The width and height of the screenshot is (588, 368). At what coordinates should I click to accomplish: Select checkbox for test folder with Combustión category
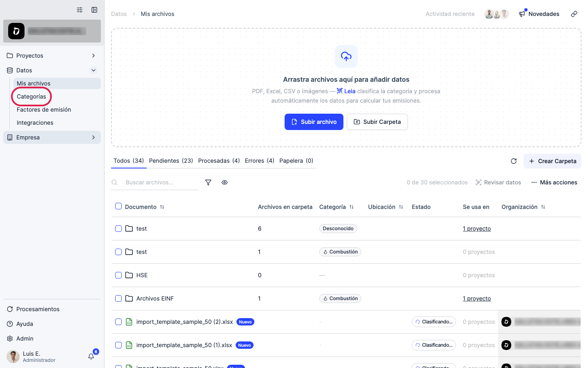pyautogui.click(x=118, y=252)
